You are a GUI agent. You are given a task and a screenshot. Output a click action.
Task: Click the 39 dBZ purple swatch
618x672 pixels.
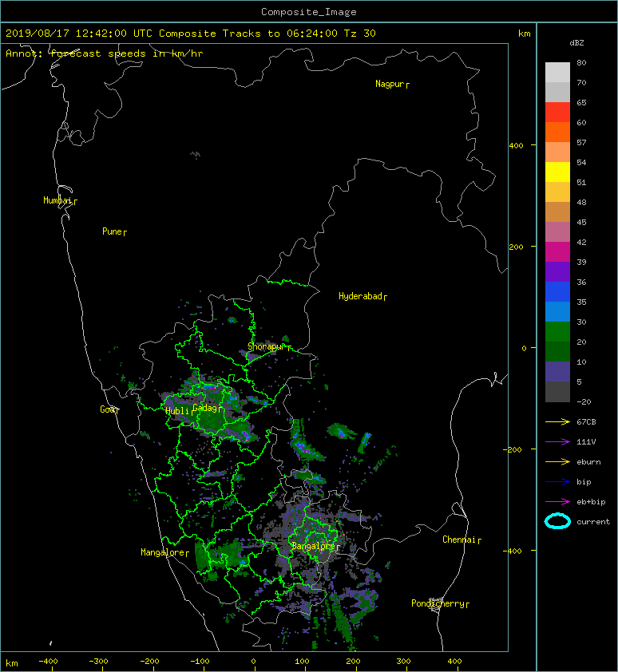557,271
